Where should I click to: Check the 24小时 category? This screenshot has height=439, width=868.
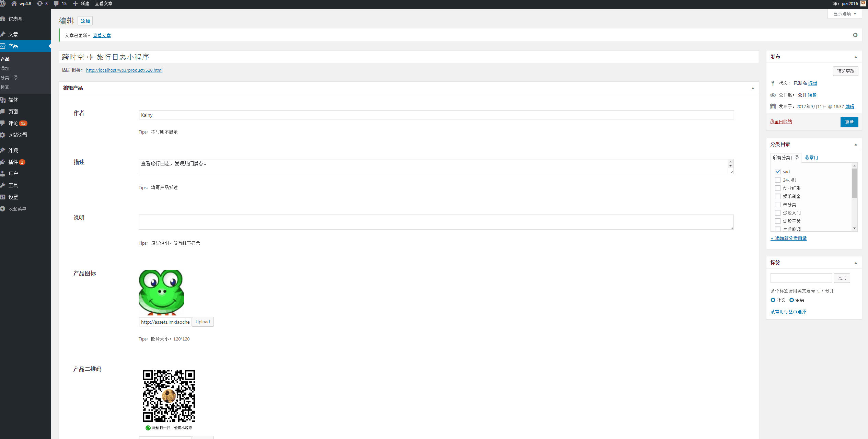point(777,180)
